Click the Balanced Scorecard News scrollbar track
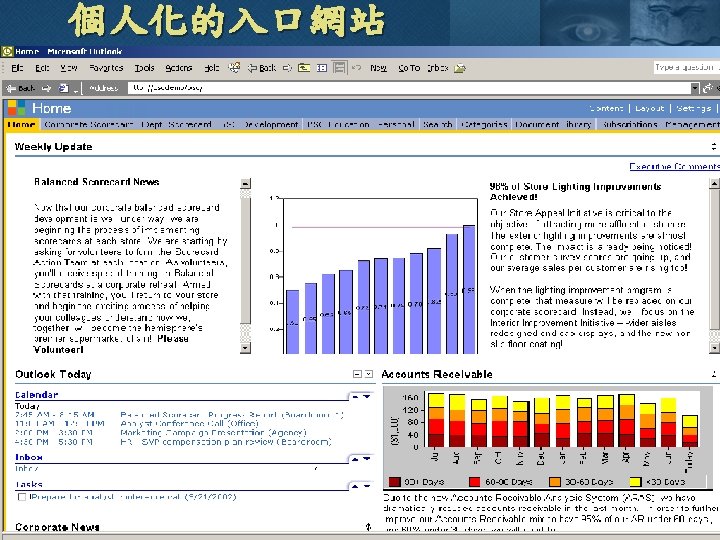720x540 pixels. coord(246,265)
